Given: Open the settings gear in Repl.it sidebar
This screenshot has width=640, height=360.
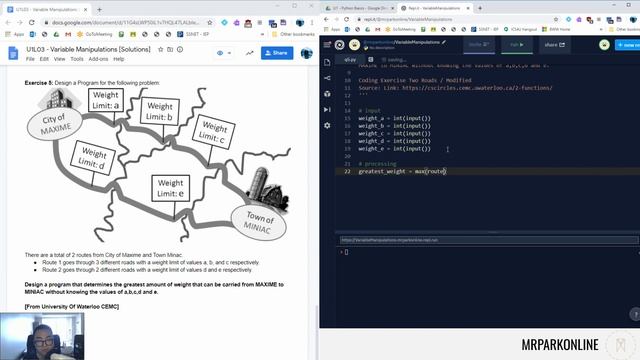Looking at the screenshot, I should 327,125.
